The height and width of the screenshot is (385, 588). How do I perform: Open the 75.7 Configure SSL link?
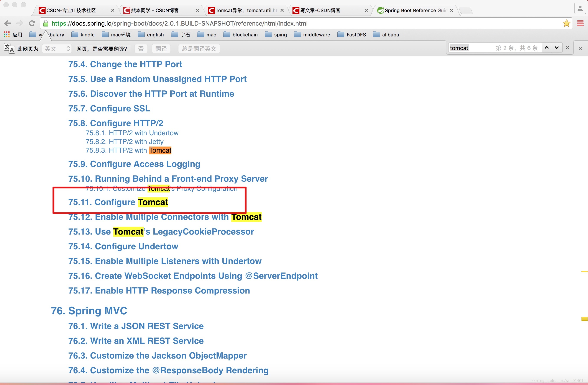[x=109, y=108]
